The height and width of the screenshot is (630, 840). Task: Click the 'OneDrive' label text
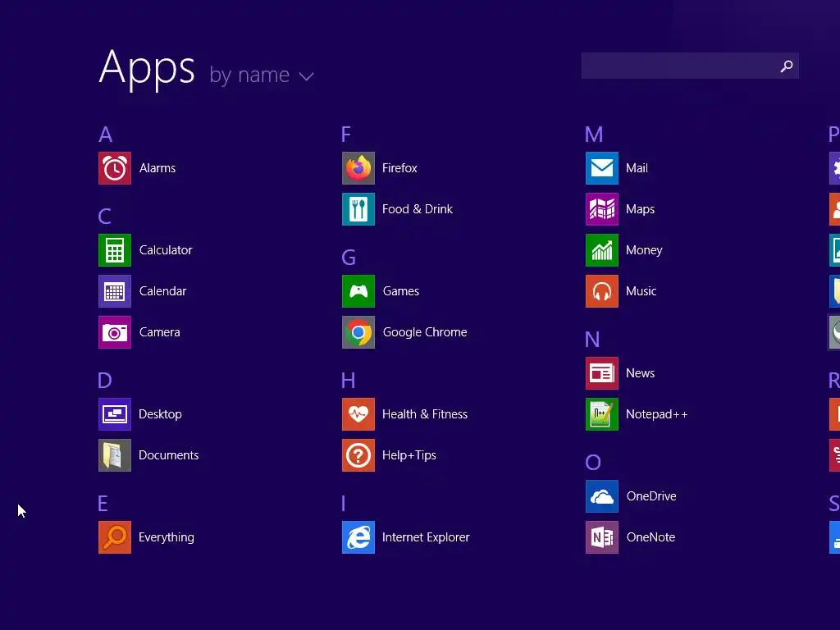tap(651, 496)
